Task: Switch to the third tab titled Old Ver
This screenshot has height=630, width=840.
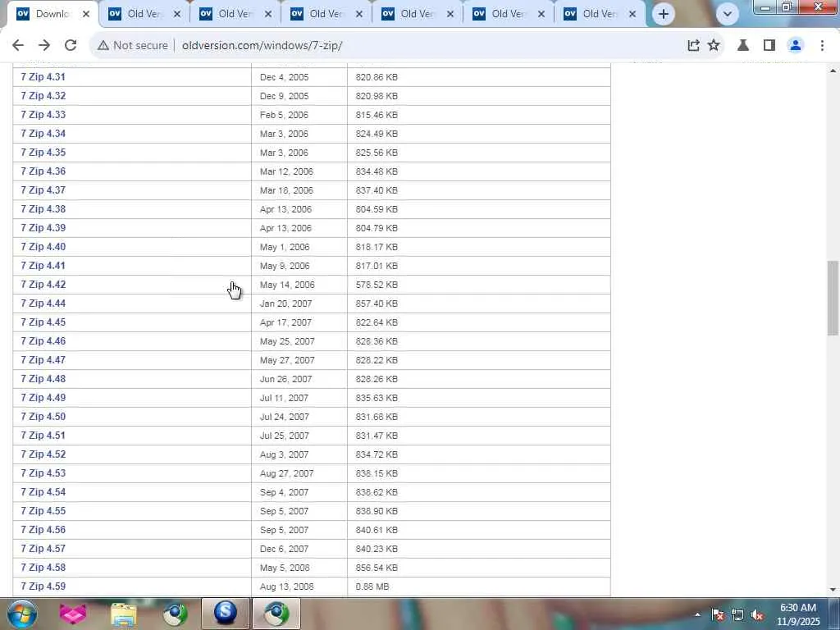Action: (x=235, y=14)
